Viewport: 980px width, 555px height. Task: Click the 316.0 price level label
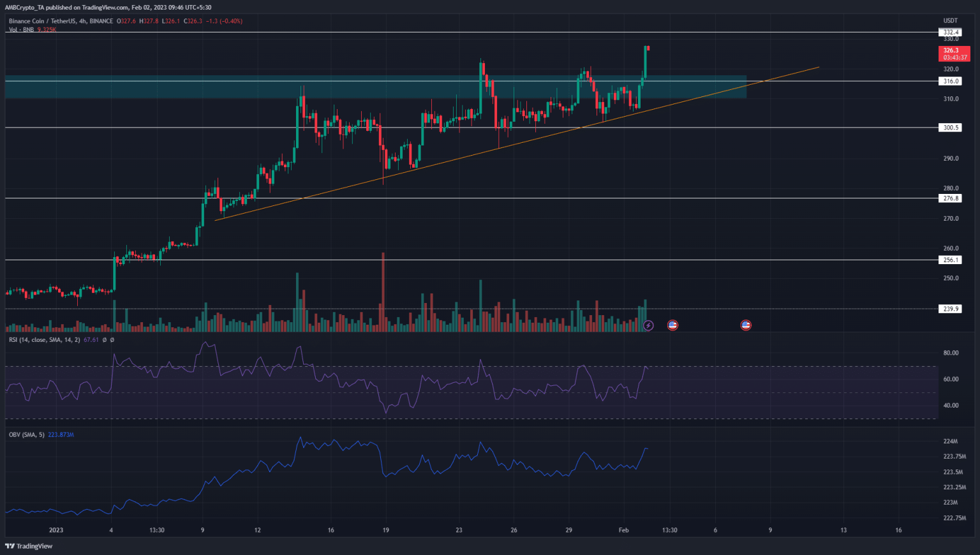click(x=950, y=81)
